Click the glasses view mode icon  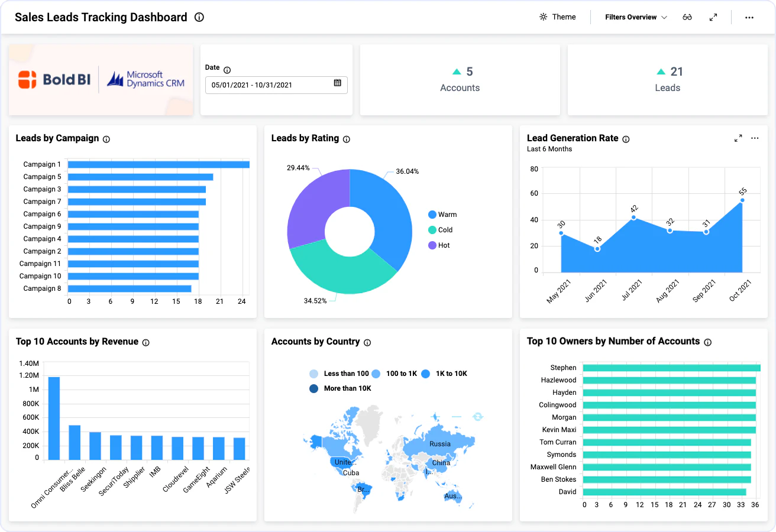687,17
